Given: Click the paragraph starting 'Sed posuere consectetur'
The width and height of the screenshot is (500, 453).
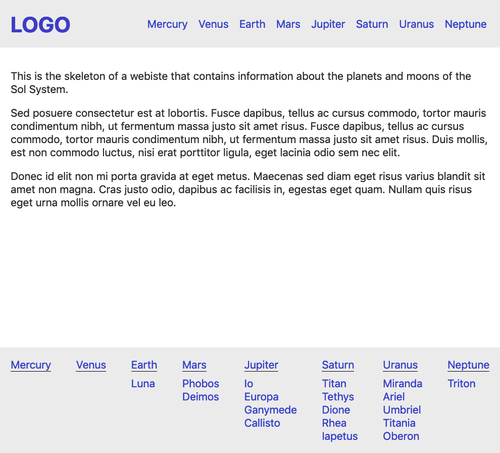Looking at the screenshot, I should [x=249, y=133].
